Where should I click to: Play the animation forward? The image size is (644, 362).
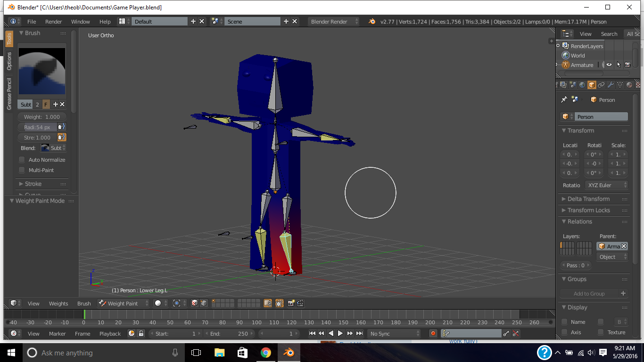[x=340, y=333]
